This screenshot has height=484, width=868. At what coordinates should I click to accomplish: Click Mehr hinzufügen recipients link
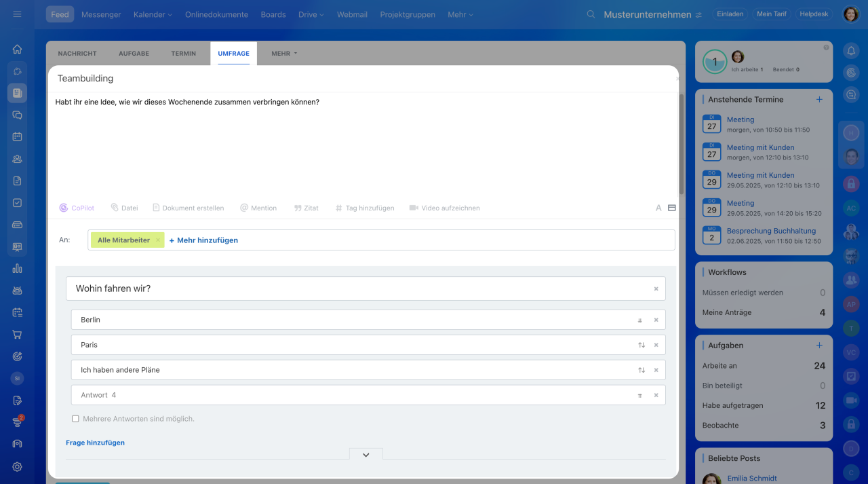click(x=203, y=240)
